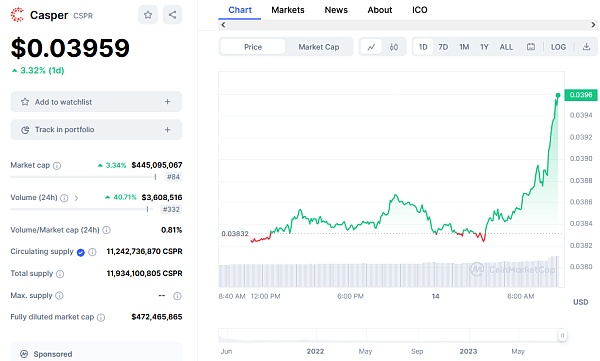Select the Market Cap chart mode
The image size is (600, 361).
coord(319,47)
